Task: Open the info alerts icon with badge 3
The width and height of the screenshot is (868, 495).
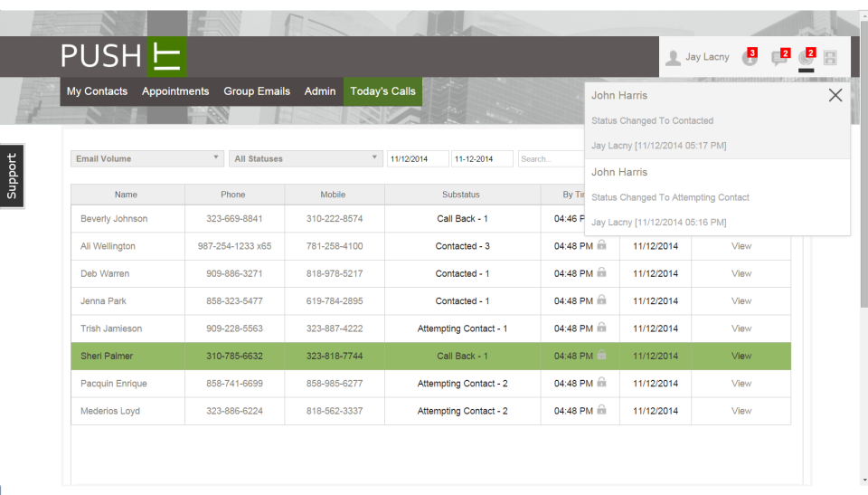Action: 750,57
